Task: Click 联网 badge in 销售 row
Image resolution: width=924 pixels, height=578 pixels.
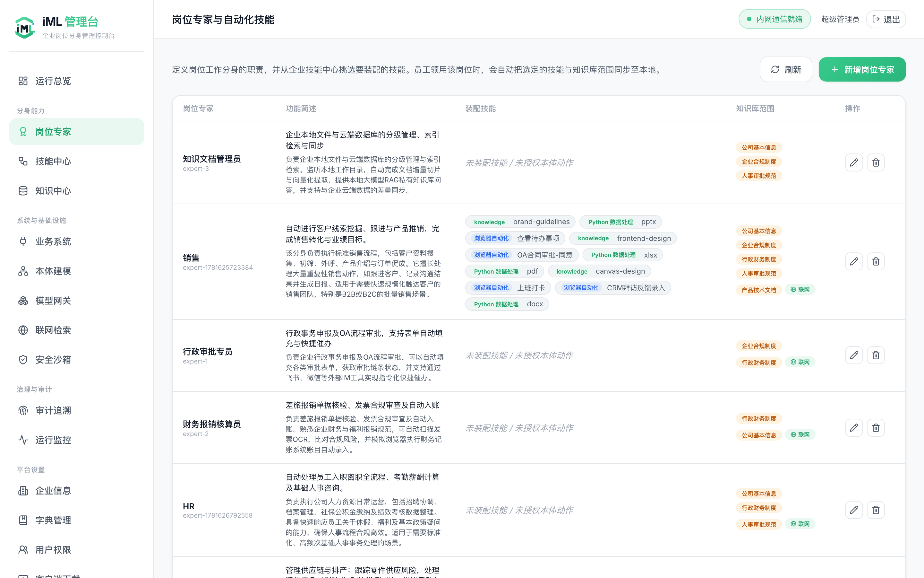Action: [x=800, y=290]
